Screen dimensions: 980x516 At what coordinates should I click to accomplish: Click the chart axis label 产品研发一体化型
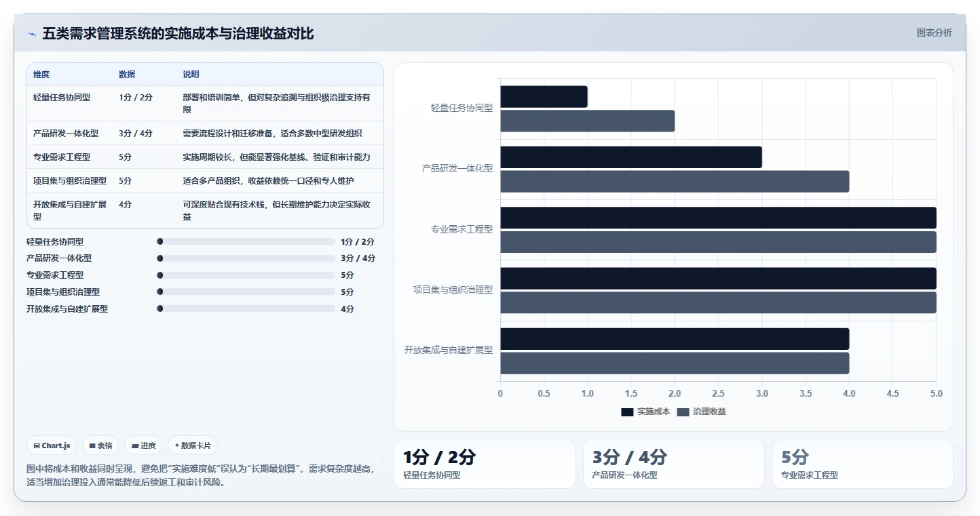[x=457, y=168]
